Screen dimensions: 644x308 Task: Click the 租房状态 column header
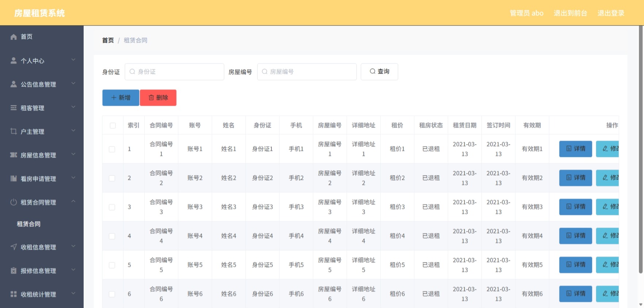[x=431, y=125]
